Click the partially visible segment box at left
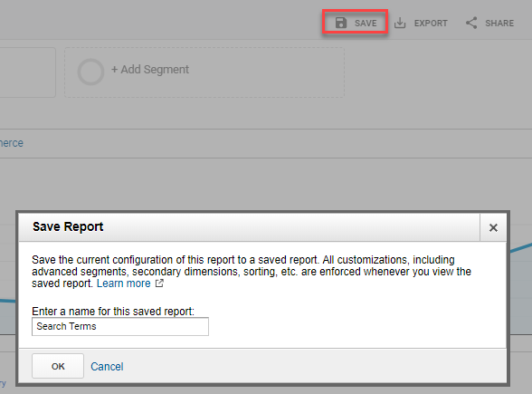 pos(27,72)
